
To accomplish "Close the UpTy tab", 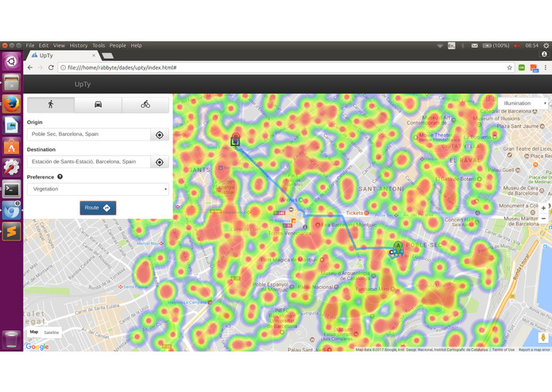I will [x=94, y=56].
